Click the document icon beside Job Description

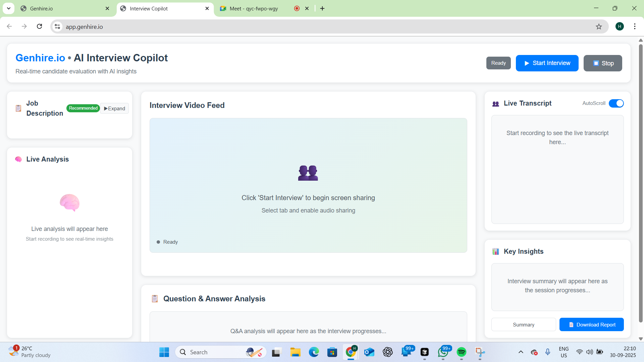(18, 108)
